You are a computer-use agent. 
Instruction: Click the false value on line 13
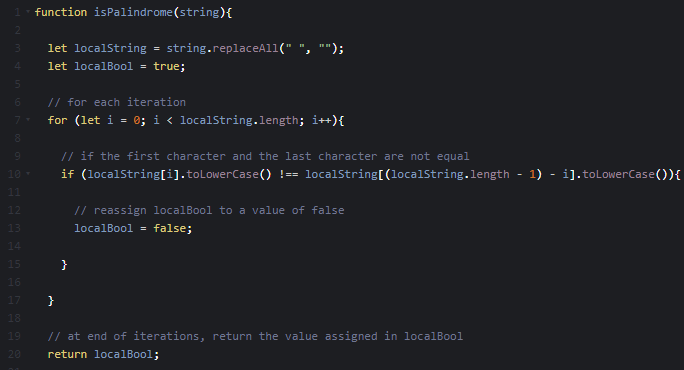pos(169,228)
